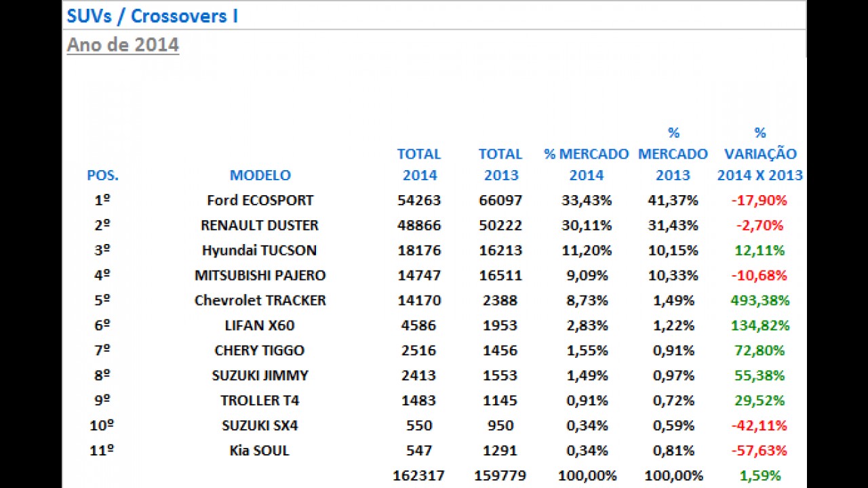Viewport: 868px width, 488px height.
Task: Click the 493,38% variation cell
Action: (x=760, y=300)
